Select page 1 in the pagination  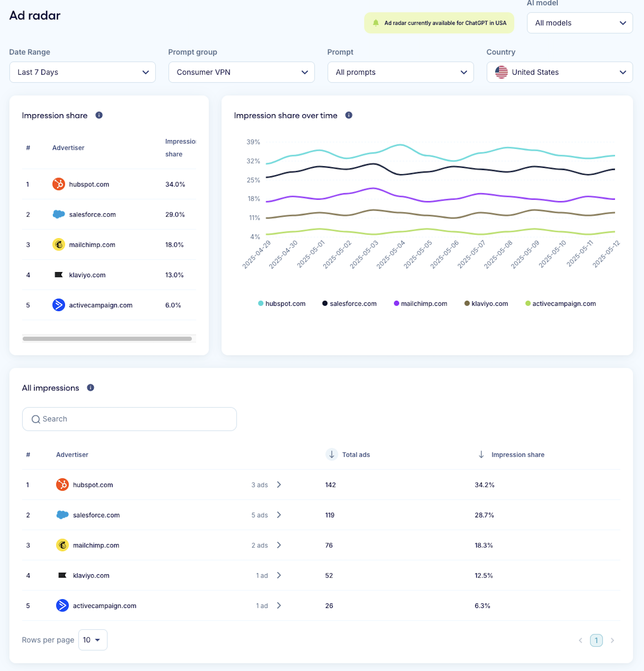click(x=597, y=640)
